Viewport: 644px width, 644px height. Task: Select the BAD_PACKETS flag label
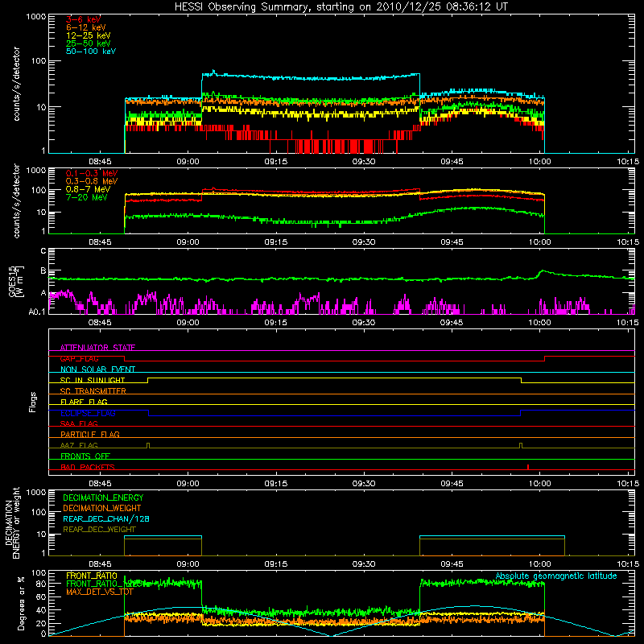[88, 467]
